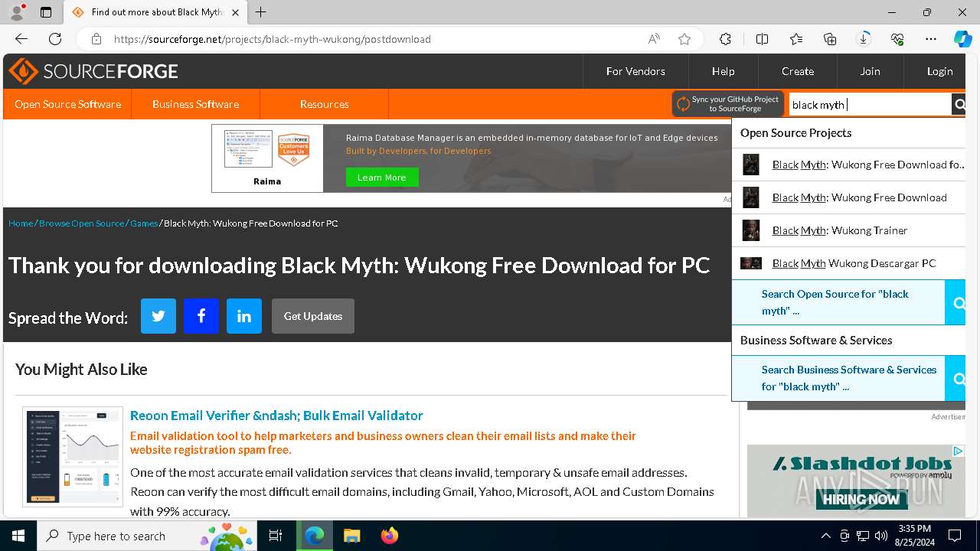Select Black Myth: Wukong Trainer suggestion
Viewport: 980px width, 551px height.
tap(848, 230)
